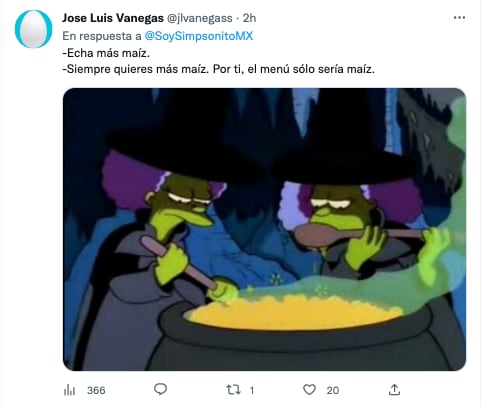Open the egg-shaped profile avatar
Viewport: 481px width, 406px height.
tap(33, 29)
